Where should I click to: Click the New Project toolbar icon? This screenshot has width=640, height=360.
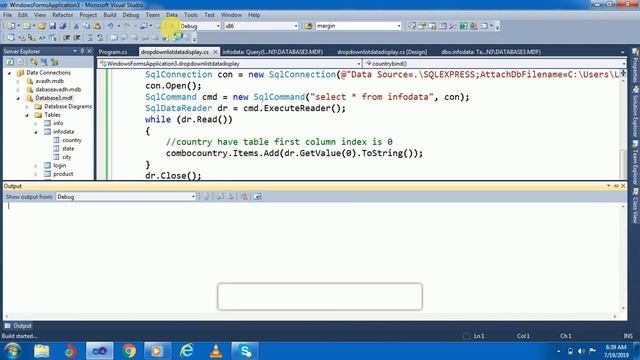11,26
